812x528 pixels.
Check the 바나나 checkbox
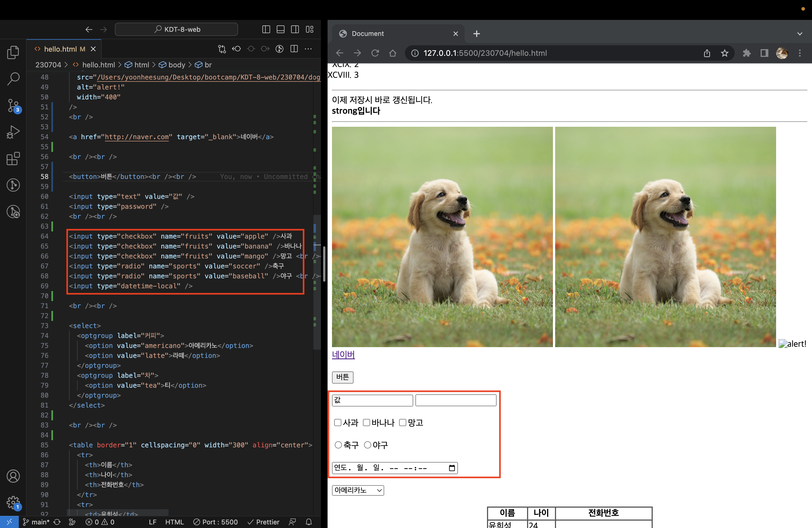point(367,423)
